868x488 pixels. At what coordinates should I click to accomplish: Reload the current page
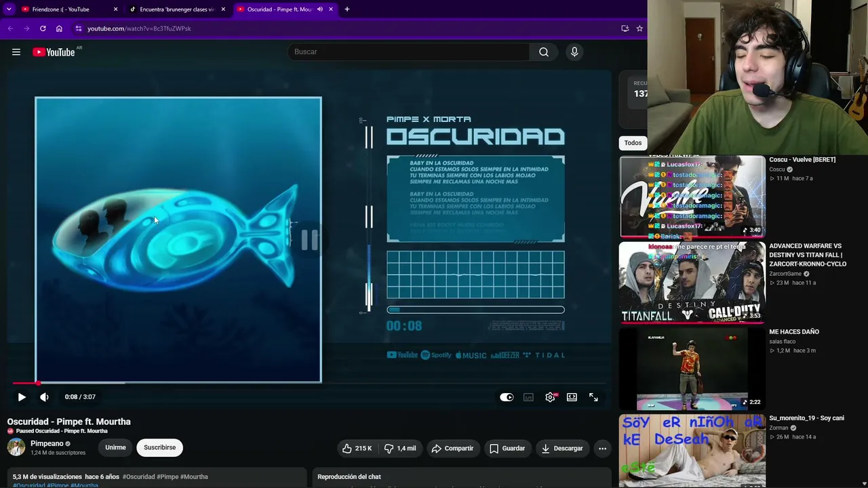coord(43,28)
